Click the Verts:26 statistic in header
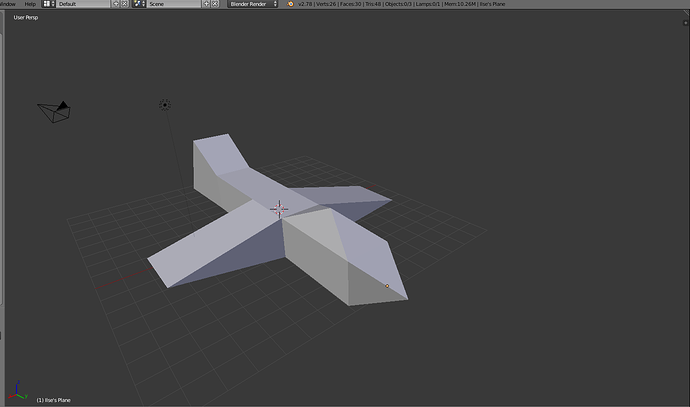Viewport: 690px width, 407px height. tap(326, 4)
